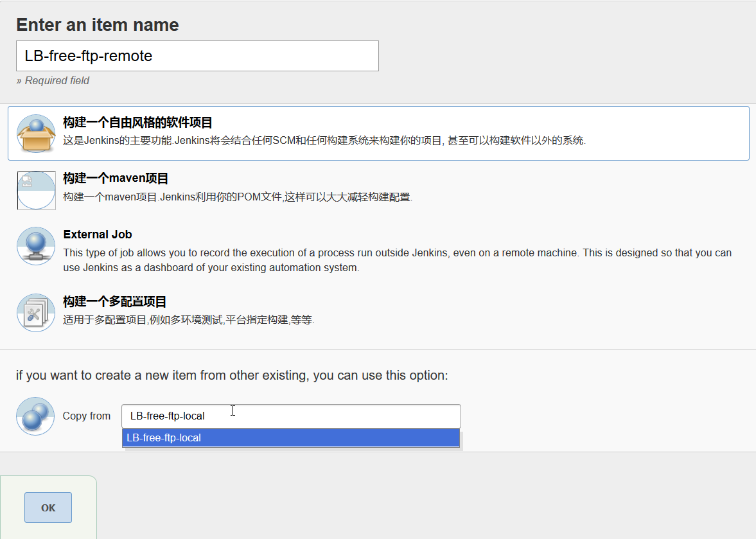Click the freestyle project description about SCM
This screenshot has width=756, height=539.
pos(324,141)
